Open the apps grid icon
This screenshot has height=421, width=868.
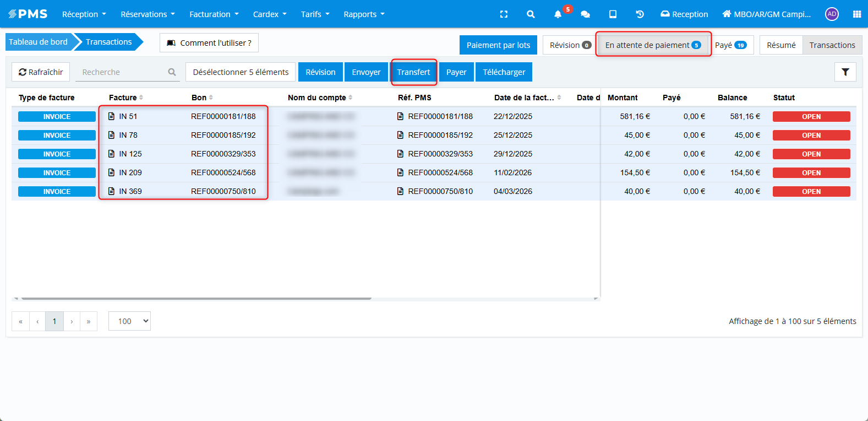click(856, 14)
